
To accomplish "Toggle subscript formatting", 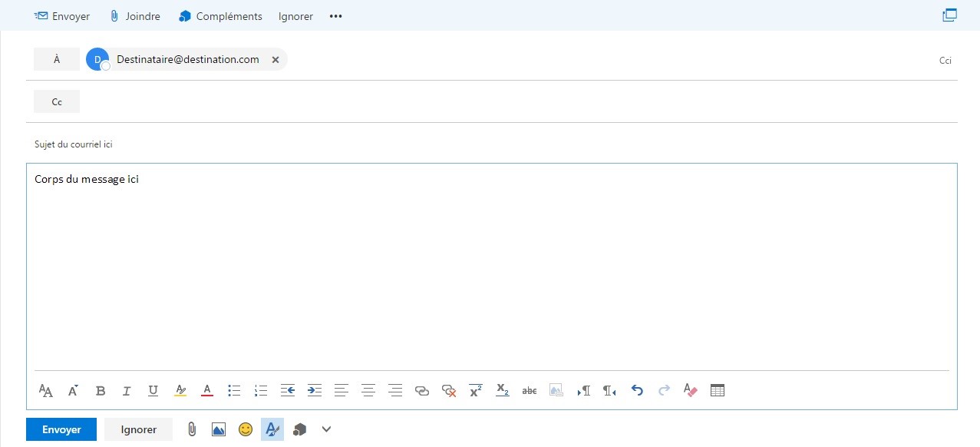I will (503, 391).
